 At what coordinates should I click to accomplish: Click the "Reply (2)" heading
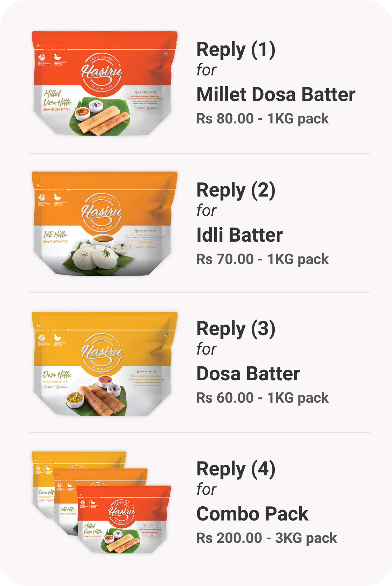tap(236, 190)
